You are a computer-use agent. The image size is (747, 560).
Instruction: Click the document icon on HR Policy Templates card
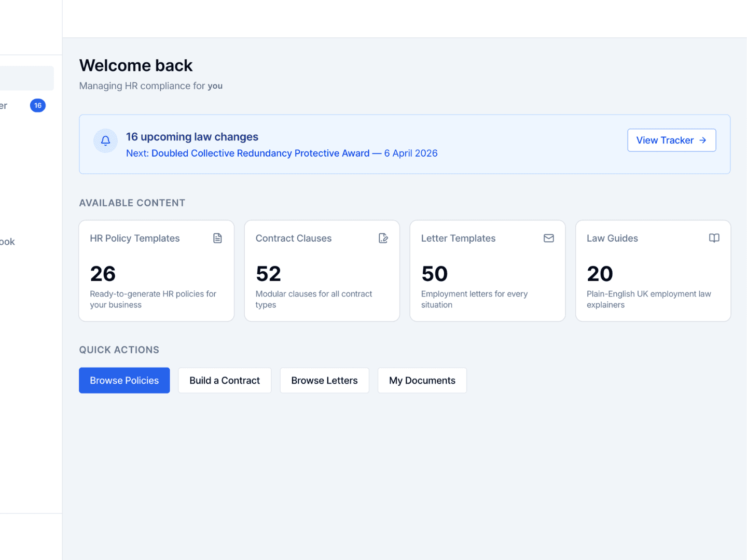coord(217,238)
